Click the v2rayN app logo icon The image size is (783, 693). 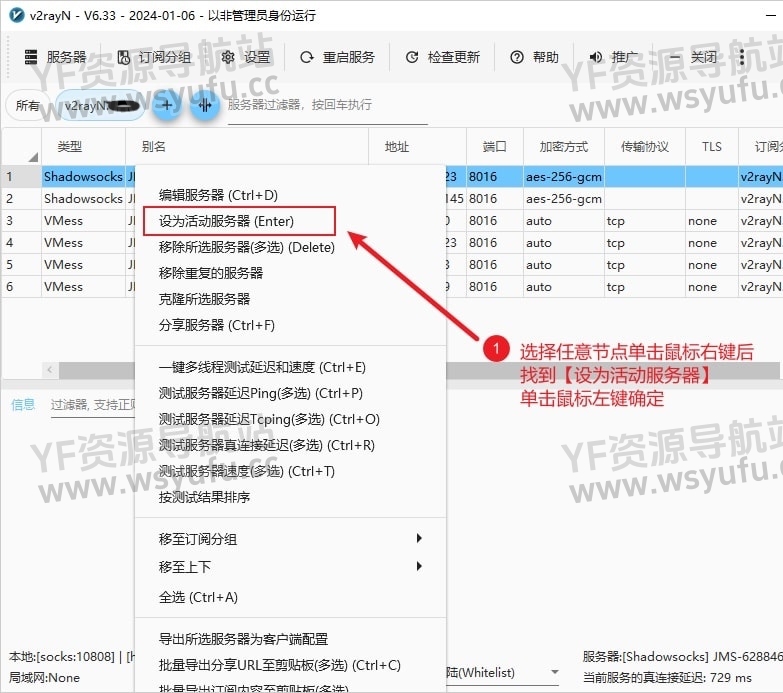[16, 15]
